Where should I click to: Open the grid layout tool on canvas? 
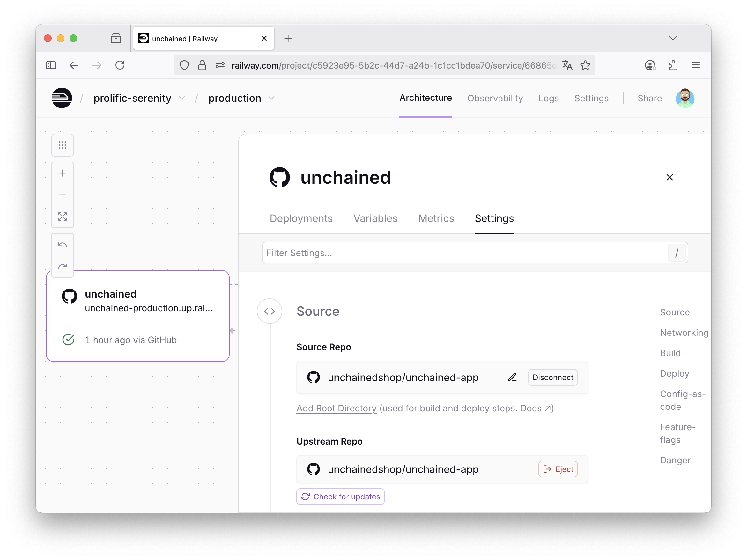point(63,145)
